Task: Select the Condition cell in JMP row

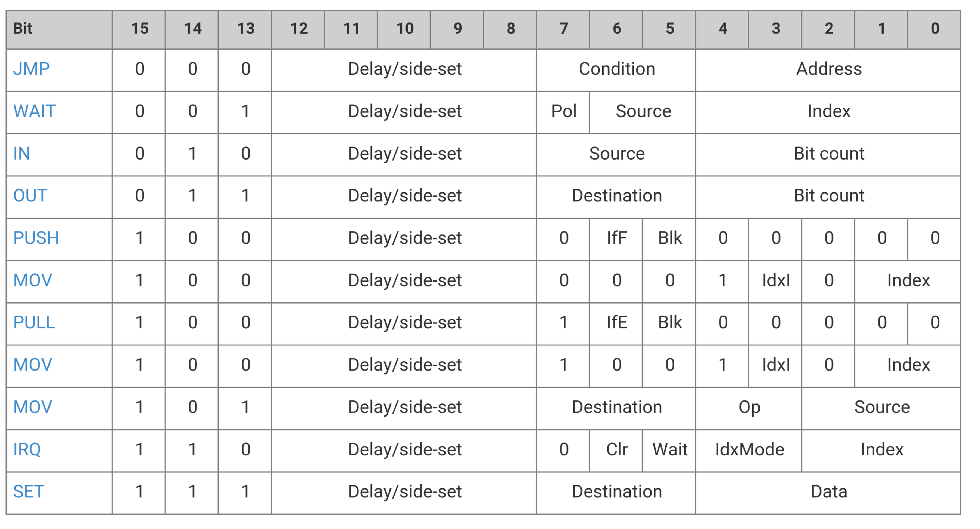Action: 616,70
